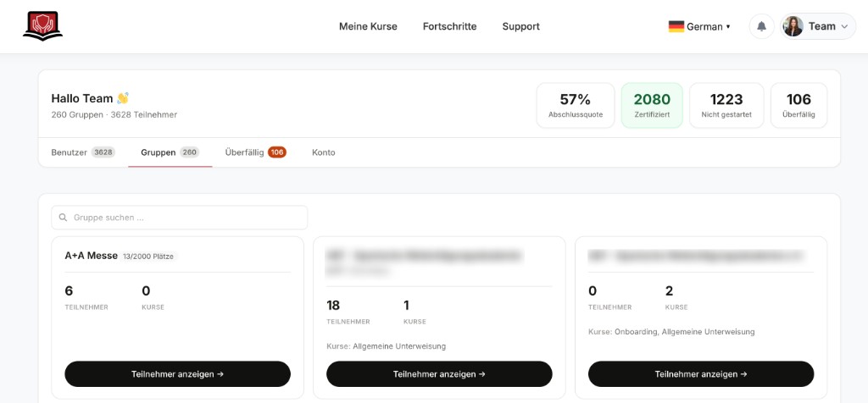The height and width of the screenshot is (403, 868).
Task: Click the waving hand emoji
Action: pyautogui.click(x=123, y=98)
